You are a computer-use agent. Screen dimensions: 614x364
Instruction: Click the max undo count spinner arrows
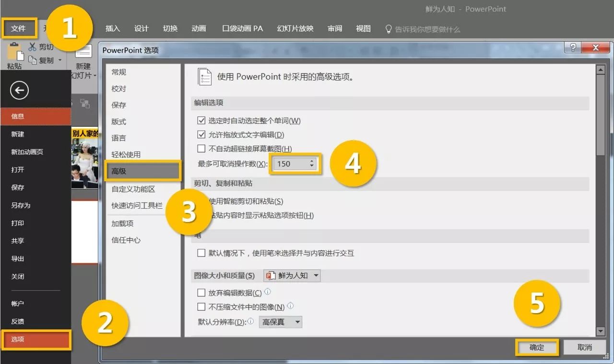click(x=312, y=164)
